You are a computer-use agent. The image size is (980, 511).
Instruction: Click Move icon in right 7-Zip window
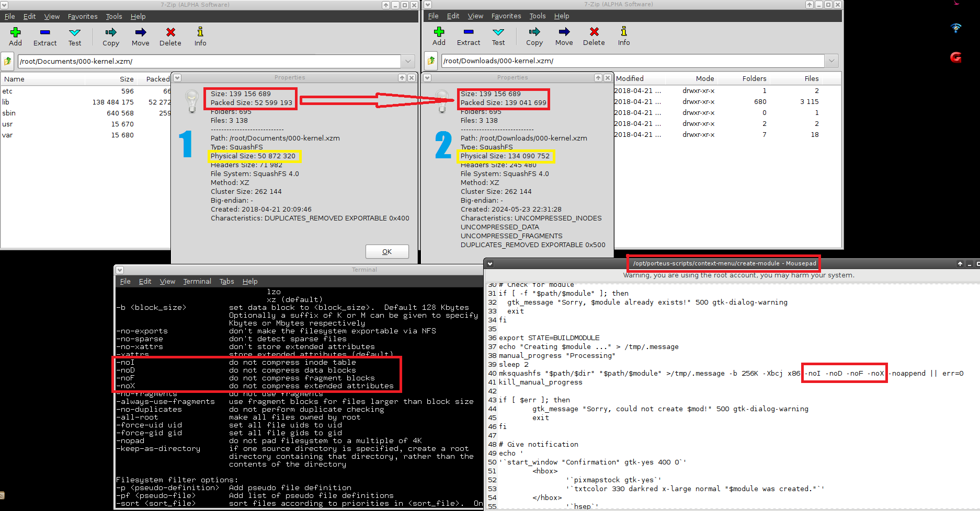(564, 32)
